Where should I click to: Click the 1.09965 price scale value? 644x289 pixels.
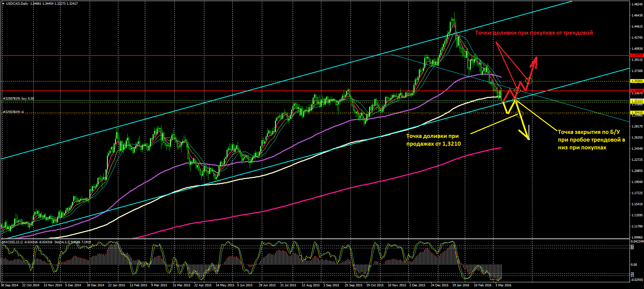pos(637,237)
